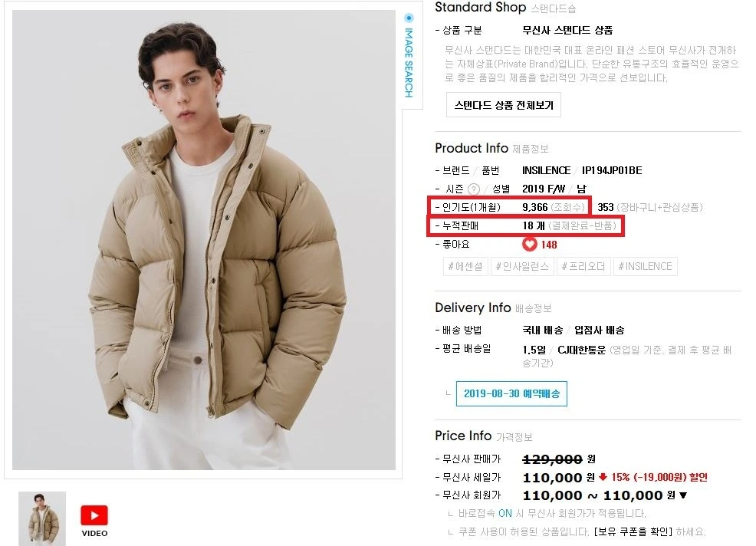Open the IMAGE SEARCH vertical tab
The width and height of the screenshot is (756, 546).
(x=409, y=62)
